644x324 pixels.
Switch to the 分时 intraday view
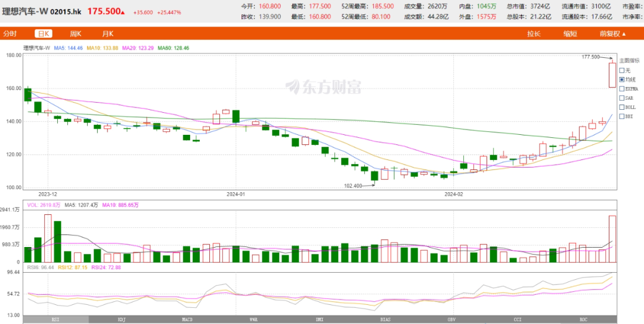(10, 33)
